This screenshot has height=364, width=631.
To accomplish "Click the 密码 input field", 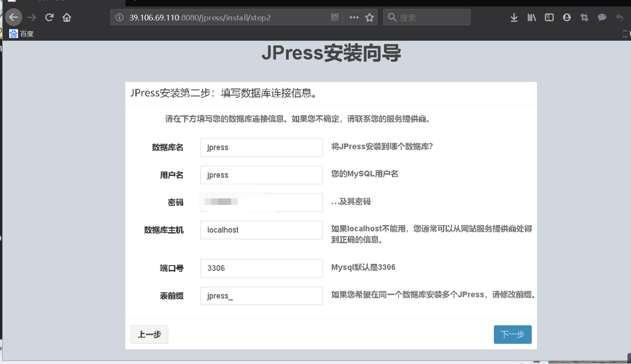I will point(262,203).
